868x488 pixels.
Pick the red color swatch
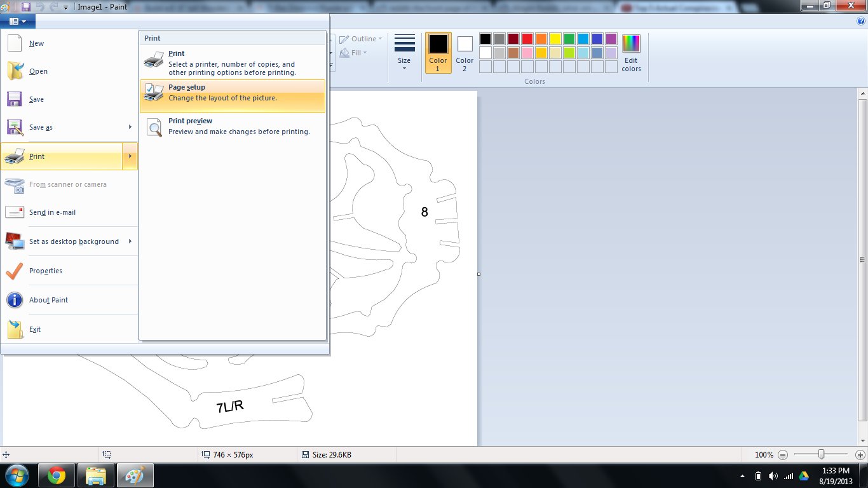[x=527, y=39]
